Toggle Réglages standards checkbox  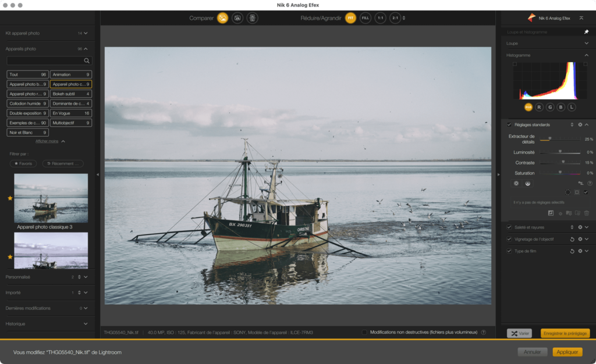pos(509,124)
